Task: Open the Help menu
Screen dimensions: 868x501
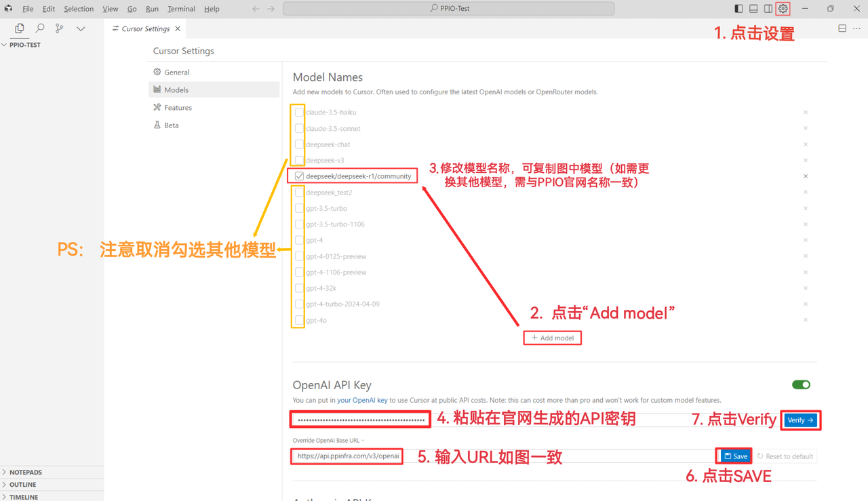Action: click(x=212, y=9)
